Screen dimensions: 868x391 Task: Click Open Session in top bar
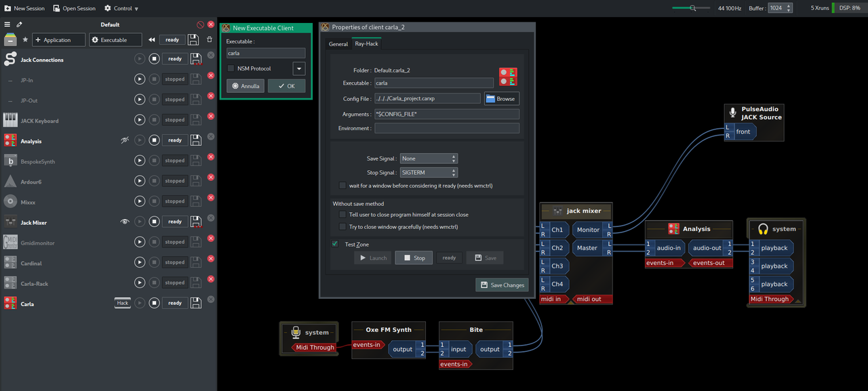coord(74,8)
